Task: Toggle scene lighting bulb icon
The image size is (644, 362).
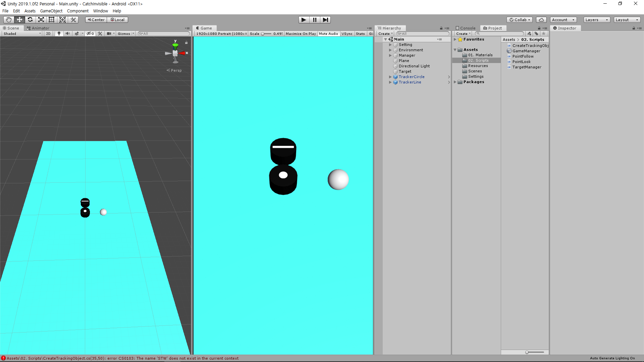Action: pos(59,34)
